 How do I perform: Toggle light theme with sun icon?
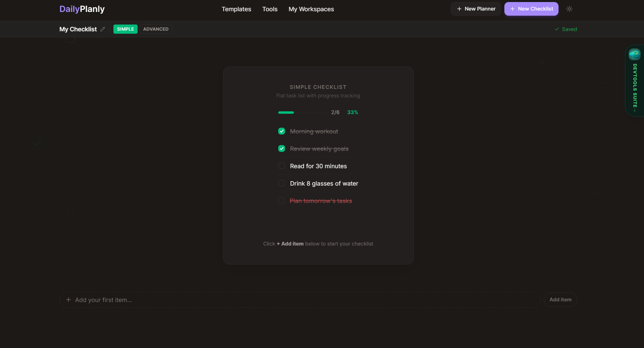tap(569, 9)
